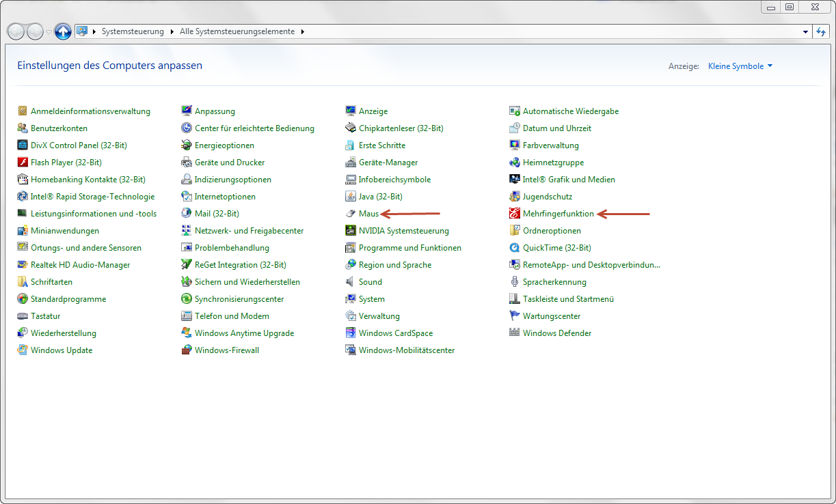Open the Mehrfingerfunktion red icon
Viewport: 836px width, 504px height.
[x=515, y=214]
